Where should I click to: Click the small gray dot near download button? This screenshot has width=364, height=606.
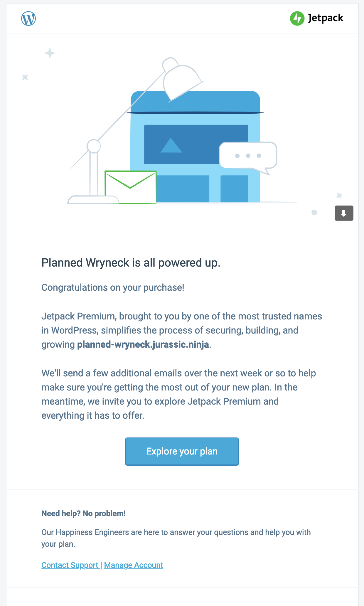click(314, 212)
